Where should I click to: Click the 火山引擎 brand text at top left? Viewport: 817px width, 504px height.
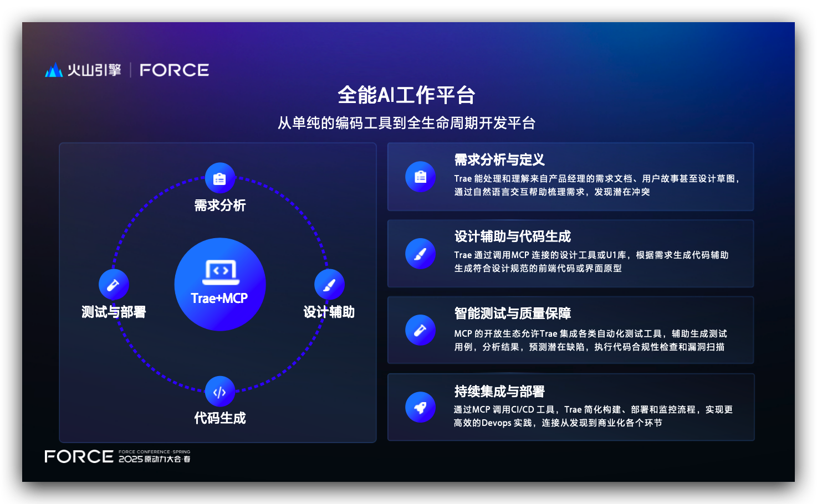coord(94,70)
